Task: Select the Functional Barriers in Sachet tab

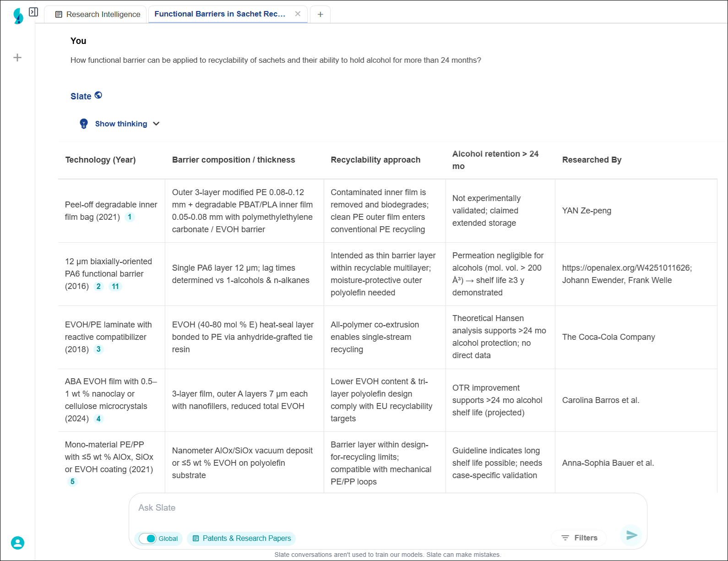Action: pos(220,14)
